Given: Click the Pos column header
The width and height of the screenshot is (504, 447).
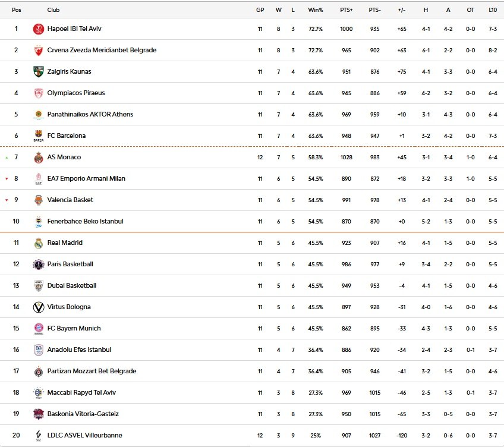Looking at the screenshot, I should coord(16,10).
